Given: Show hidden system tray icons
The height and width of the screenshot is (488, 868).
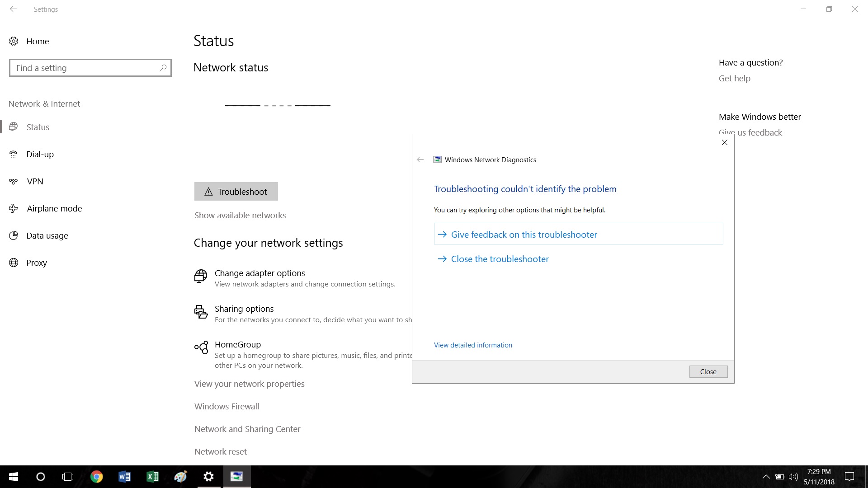Looking at the screenshot, I should tap(766, 477).
